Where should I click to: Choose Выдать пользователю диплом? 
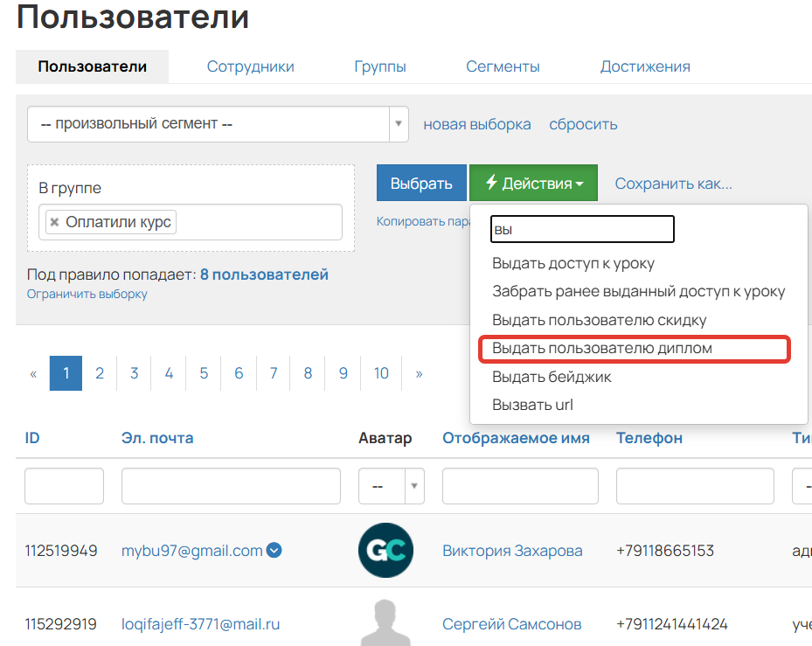601,348
